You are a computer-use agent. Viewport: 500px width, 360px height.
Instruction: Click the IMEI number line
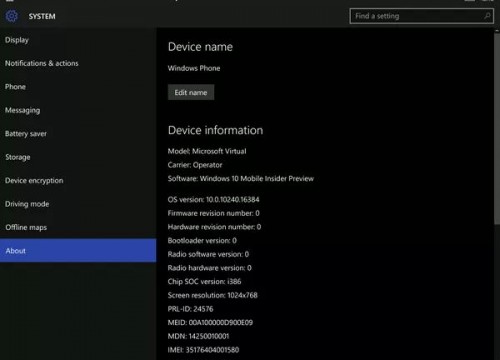tap(203, 350)
